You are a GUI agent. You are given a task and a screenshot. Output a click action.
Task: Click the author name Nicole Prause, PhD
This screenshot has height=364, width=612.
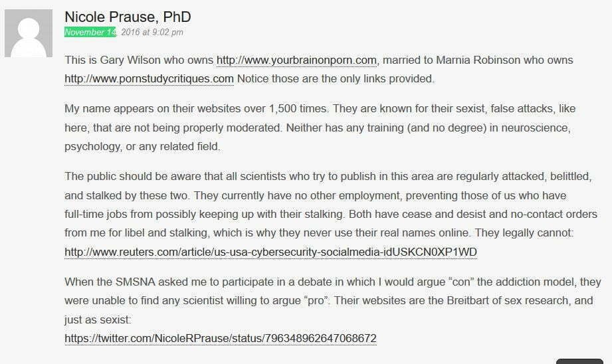128,17
